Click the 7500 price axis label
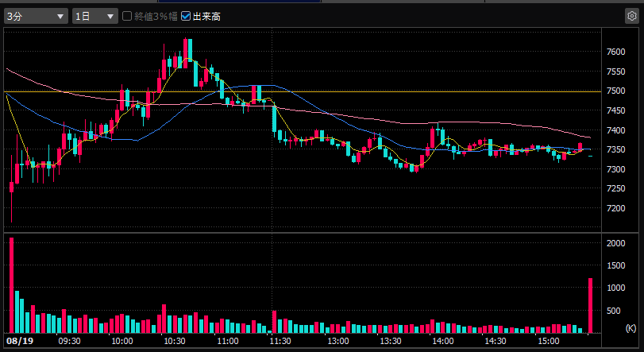 click(x=615, y=91)
